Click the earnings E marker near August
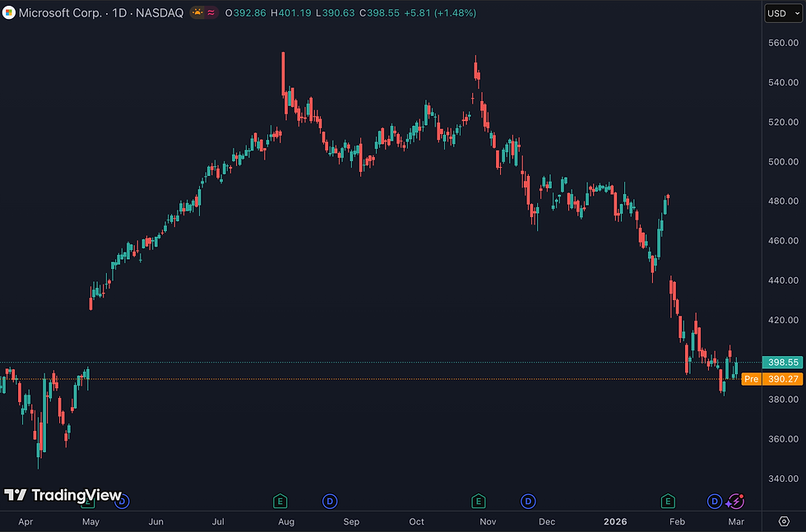 click(280, 501)
